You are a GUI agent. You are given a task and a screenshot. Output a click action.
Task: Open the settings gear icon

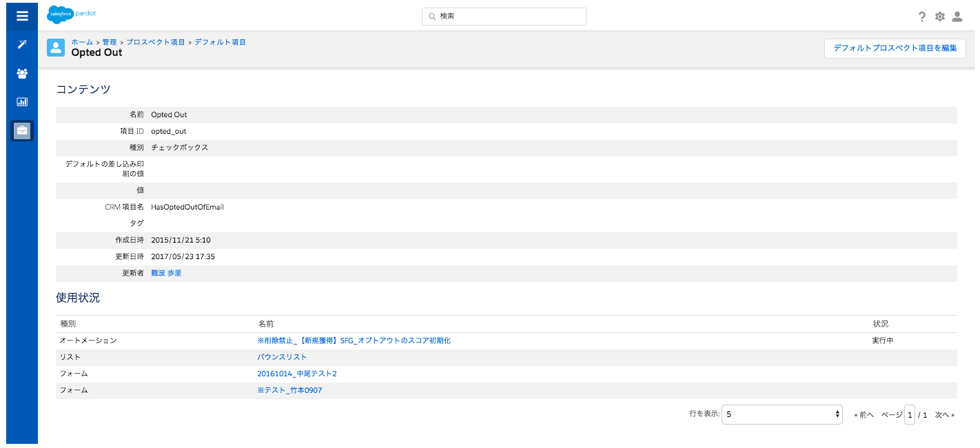940,17
